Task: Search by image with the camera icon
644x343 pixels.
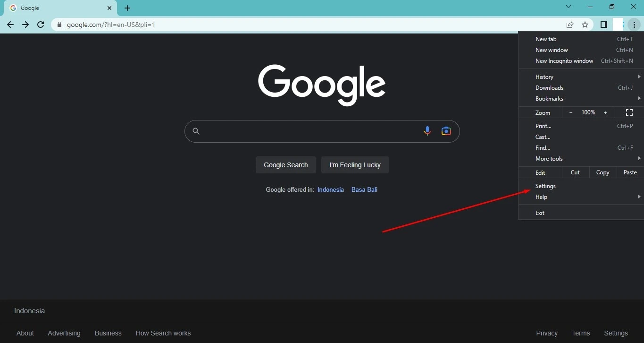Action: [446, 131]
